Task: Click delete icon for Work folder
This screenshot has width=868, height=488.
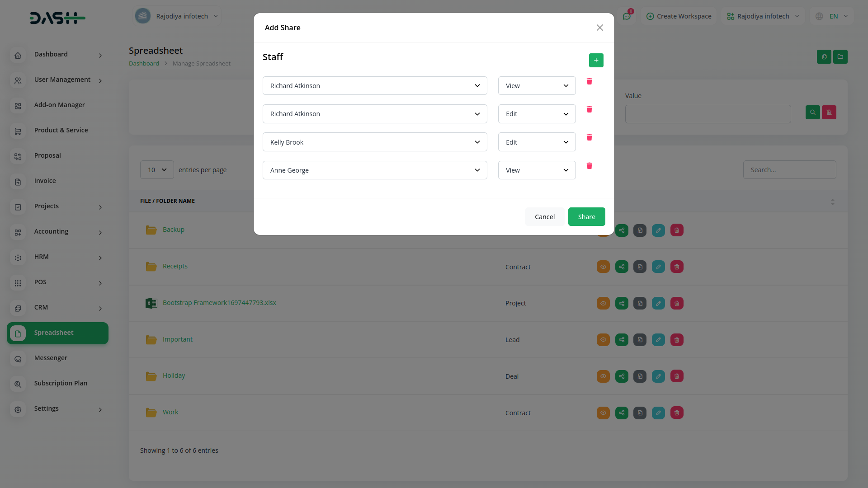Action: pos(677,413)
